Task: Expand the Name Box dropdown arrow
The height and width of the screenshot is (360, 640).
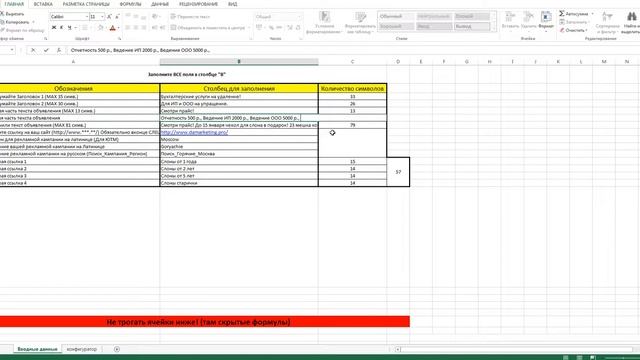Action: tap(12, 50)
